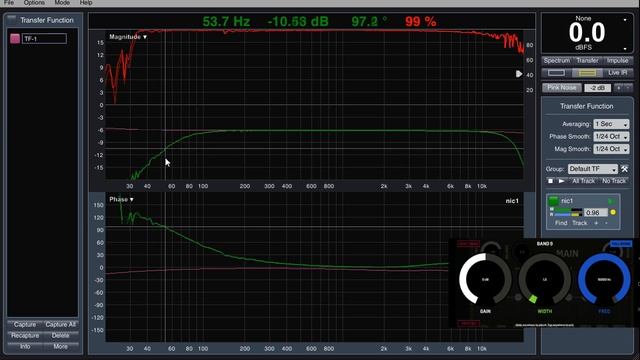
Task: Click the All Track button
Action: tap(583, 181)
